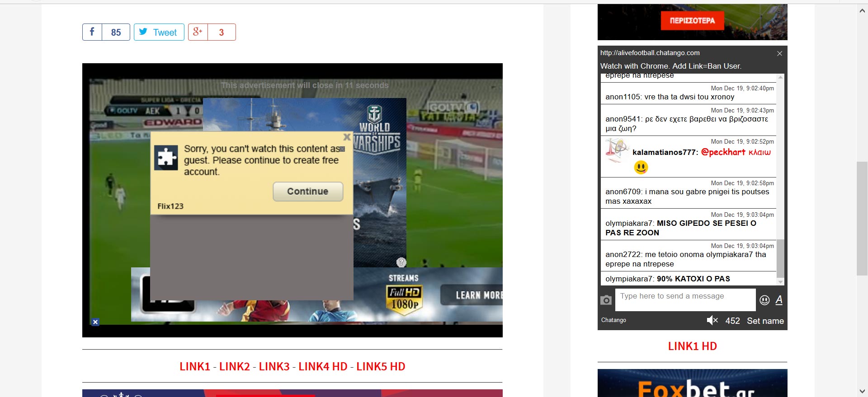Click the Google Plus share icon
Screen dimensions: 868x397
click(198, 32)
